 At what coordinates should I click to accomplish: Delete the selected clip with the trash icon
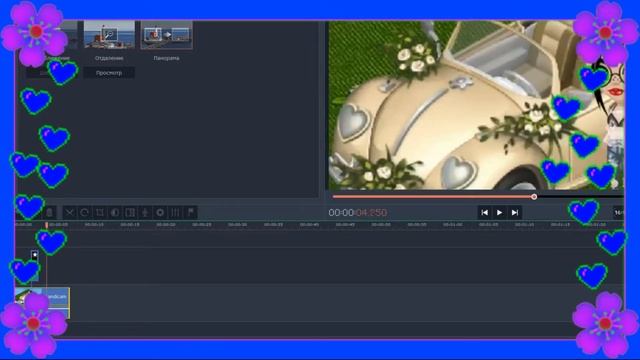coord(49,213)
